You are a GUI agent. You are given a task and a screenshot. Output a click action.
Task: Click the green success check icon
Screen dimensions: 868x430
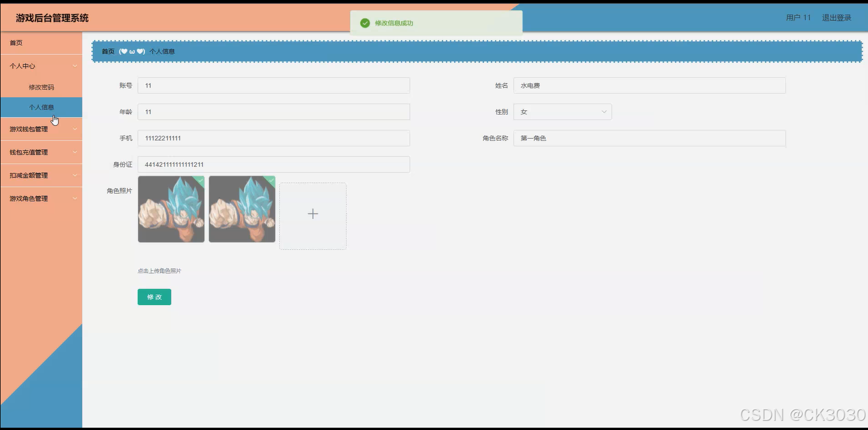click(365, 23)
